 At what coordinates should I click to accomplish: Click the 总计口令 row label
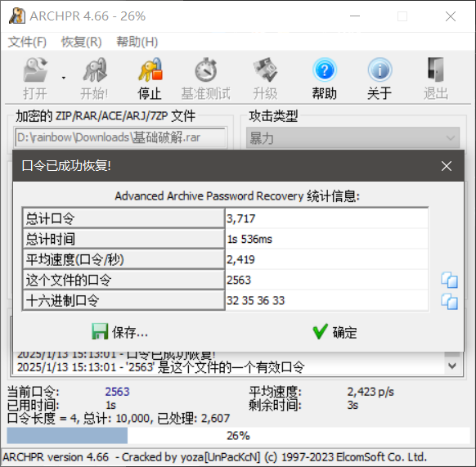pyautogui.click(x=123, y=218)
